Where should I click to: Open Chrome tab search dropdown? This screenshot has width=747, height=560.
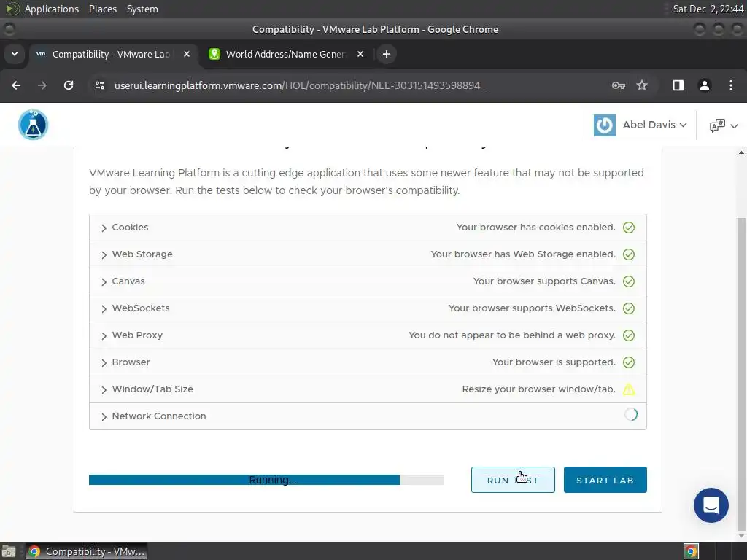pyautogui.click(x=15, y=54)
